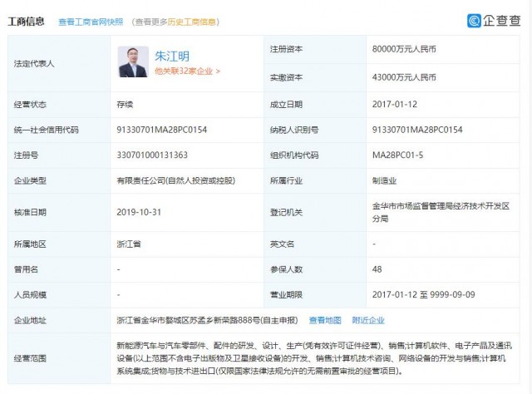The width and height of the screenshot is (532, 394).
Task: Click the 成立日期 2017-01-12 value
Action: pyautogui.click(x=394, y=104)
